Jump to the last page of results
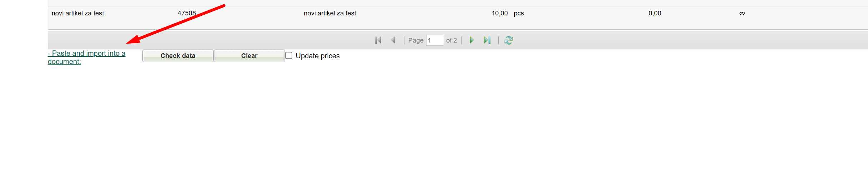This screenshot has height=176, width=868. coord(487,40)
